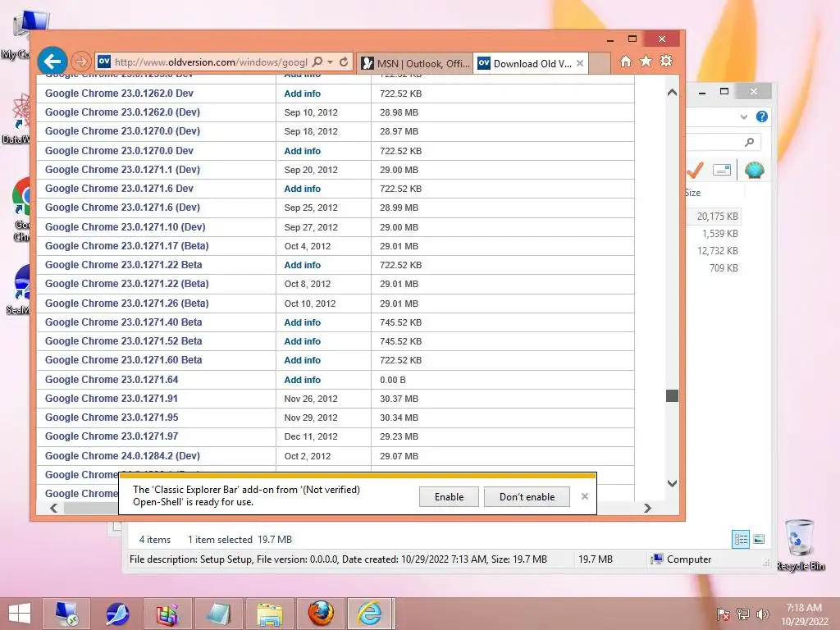Expand the ribbon chevron in Explorer window
Viewport: 840px width, 630px height.
point(743,116)
